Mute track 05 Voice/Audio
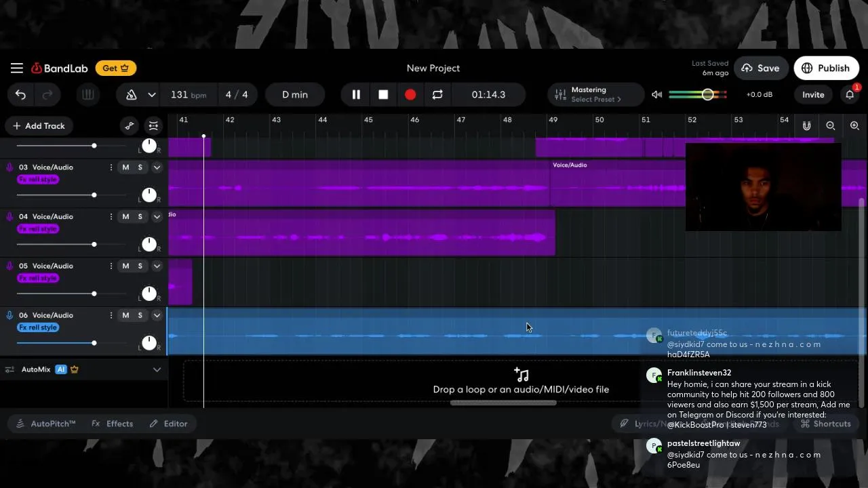The height and width of the screenshot is (488, 868). [x=125, y=266]
